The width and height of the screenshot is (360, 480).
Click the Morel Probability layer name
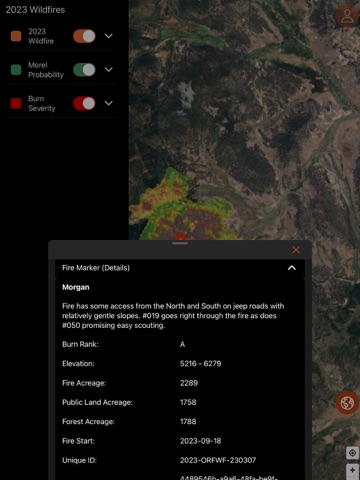[x=46, y=70]
